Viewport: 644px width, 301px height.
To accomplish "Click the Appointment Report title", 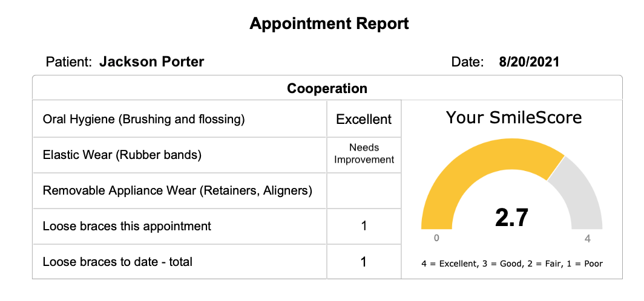I will [x=329, y=24].
